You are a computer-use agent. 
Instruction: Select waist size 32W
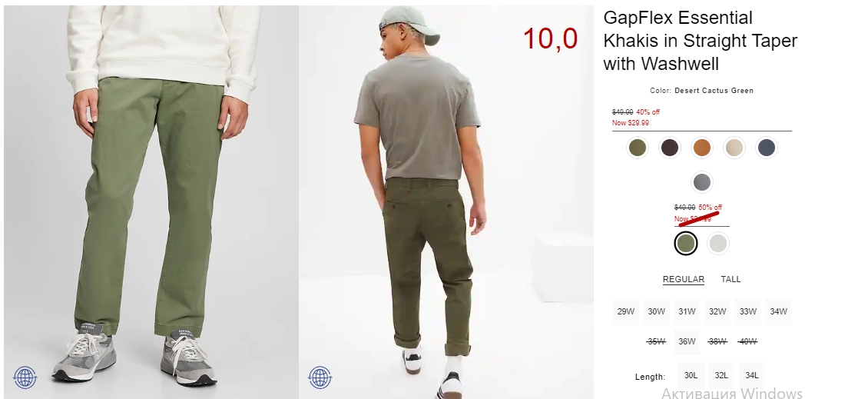(717, 311)
